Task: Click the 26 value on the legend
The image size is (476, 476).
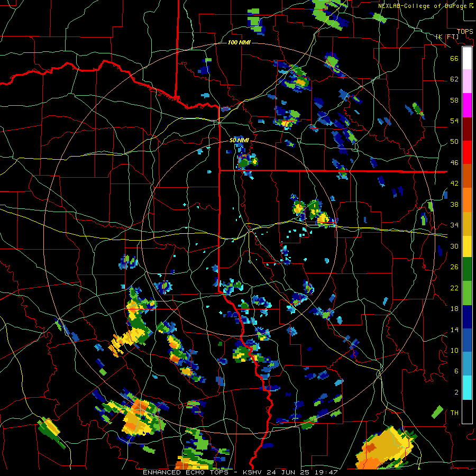Action: [454, 267]
